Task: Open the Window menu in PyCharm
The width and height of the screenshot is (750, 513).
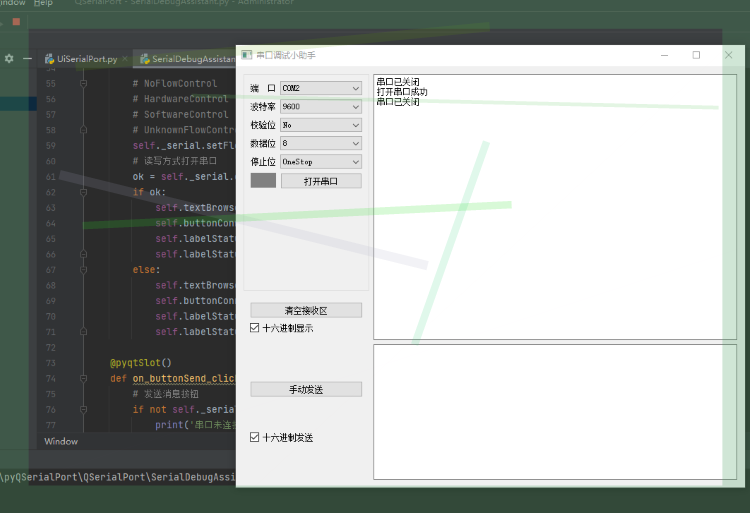Action: (13, 3)
